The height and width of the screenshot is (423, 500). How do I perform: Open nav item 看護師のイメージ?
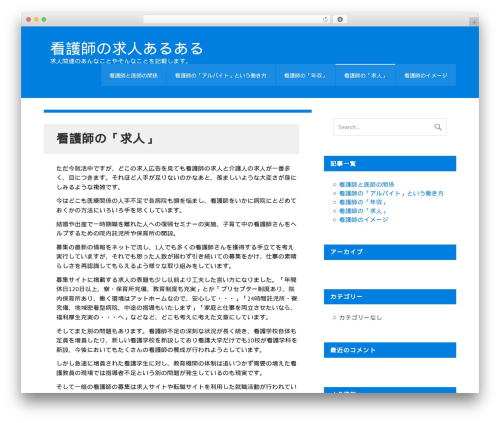click(426, 76)
